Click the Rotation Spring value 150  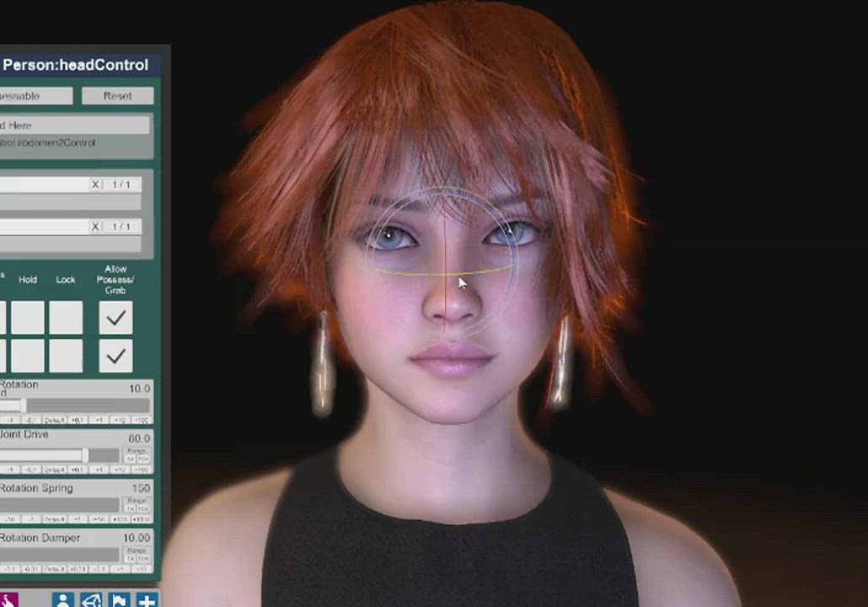pos(142,488)
